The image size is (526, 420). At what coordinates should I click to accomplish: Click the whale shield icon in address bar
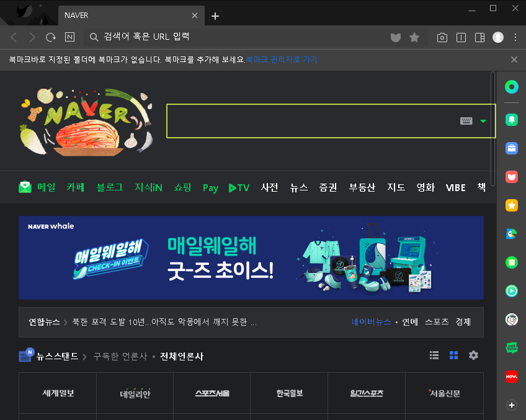coord(396,38)
